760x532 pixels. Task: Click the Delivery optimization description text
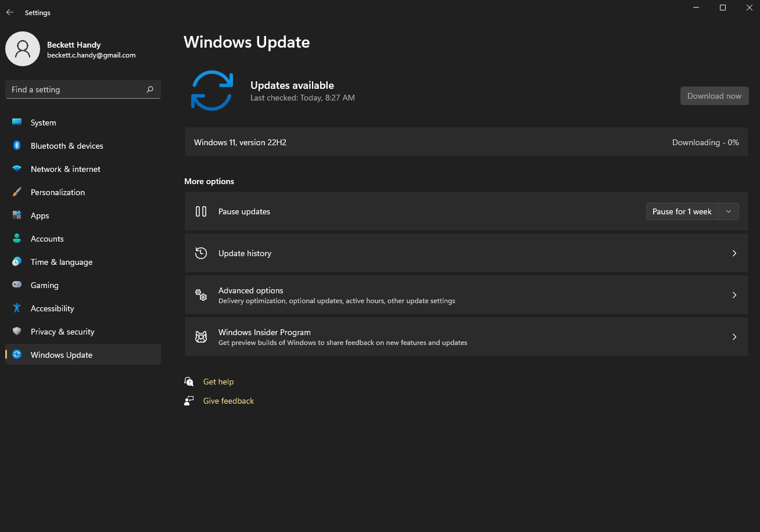[x=337, y=301]
